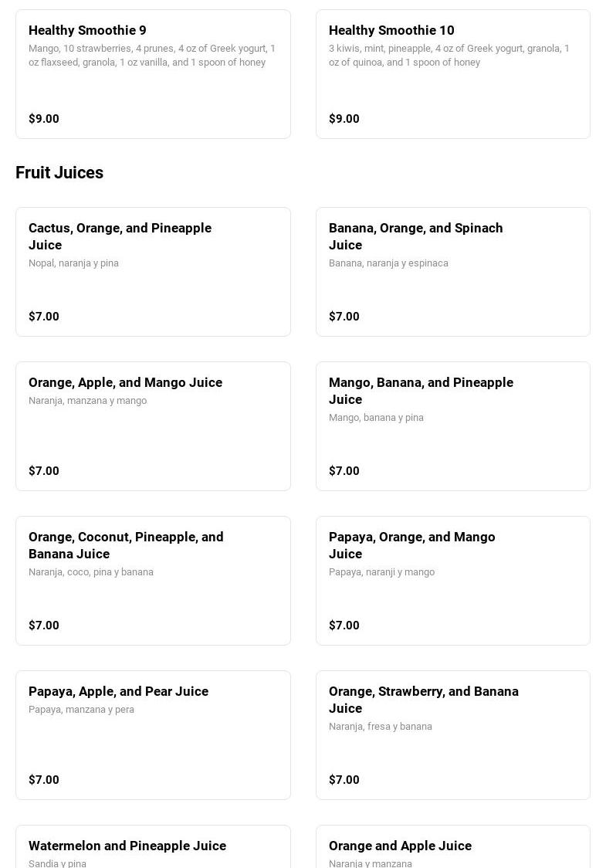Click the "Naranja, fresa y banana" description
The width and height of the screenshot is (606, 868).
pos(381,727)
